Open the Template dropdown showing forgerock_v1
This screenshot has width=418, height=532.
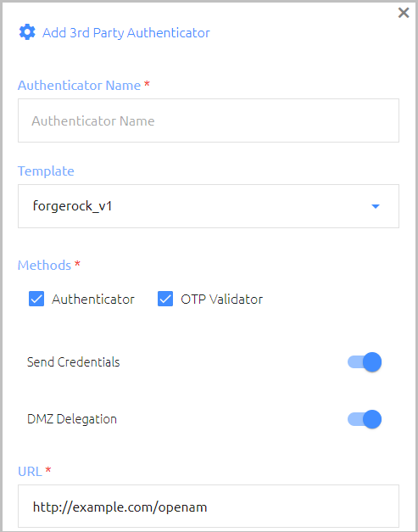point(209,206)
